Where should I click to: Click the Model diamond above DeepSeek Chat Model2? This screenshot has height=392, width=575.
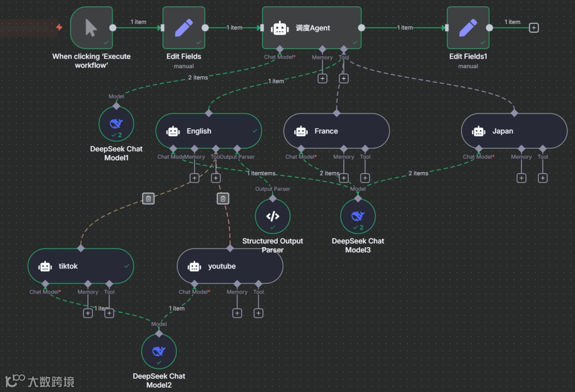tap(159, 334)
